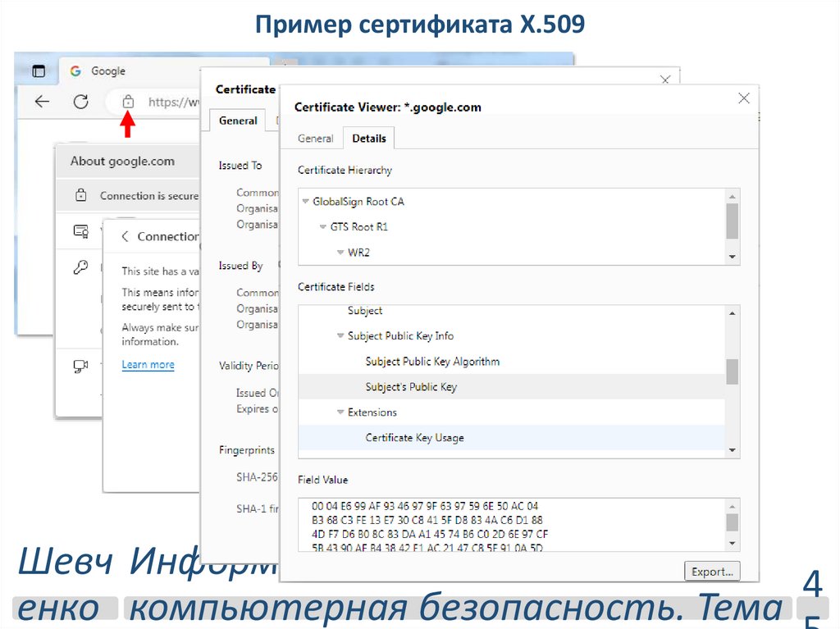
Task: Click the Export... button
Action: 712,571
